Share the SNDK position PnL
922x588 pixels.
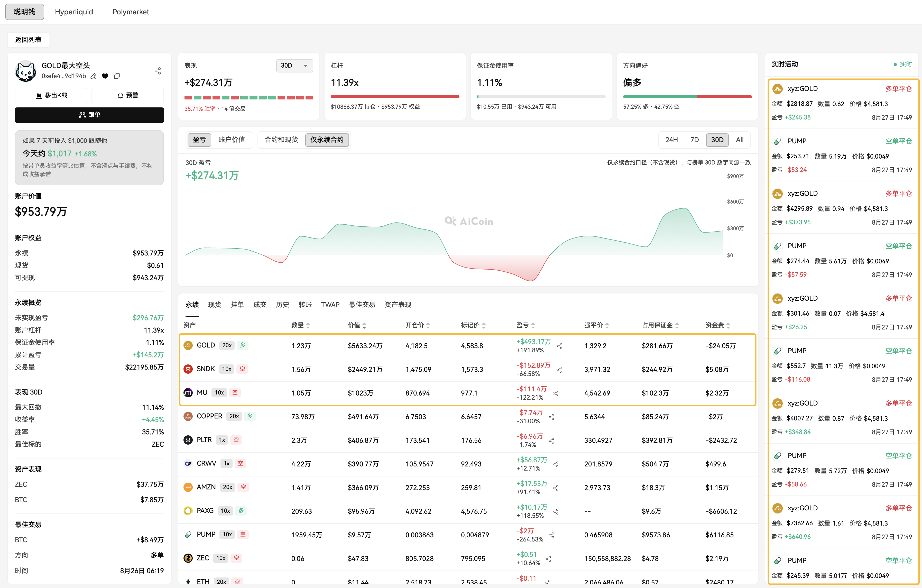(x=559, y=370)
